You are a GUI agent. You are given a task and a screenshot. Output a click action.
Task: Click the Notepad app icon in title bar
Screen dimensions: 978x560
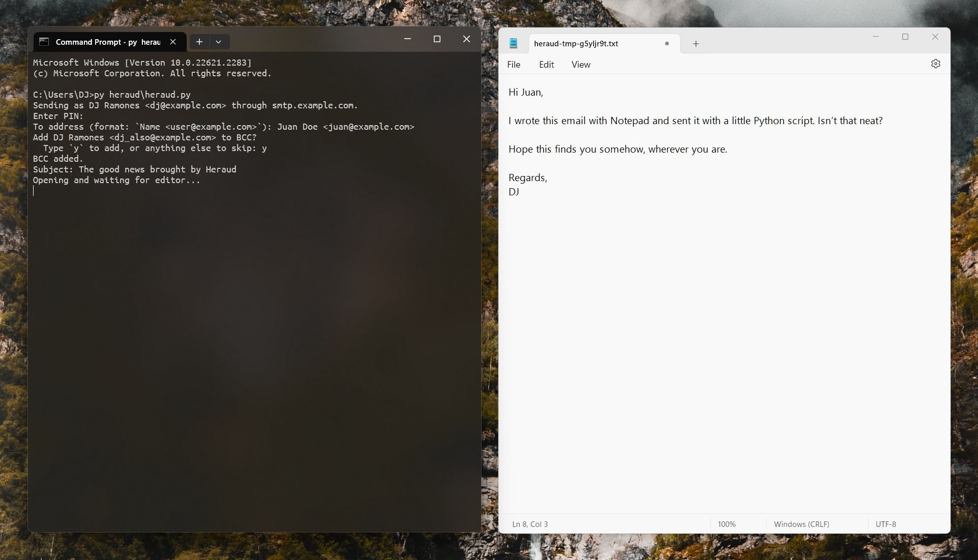(513, 44)
